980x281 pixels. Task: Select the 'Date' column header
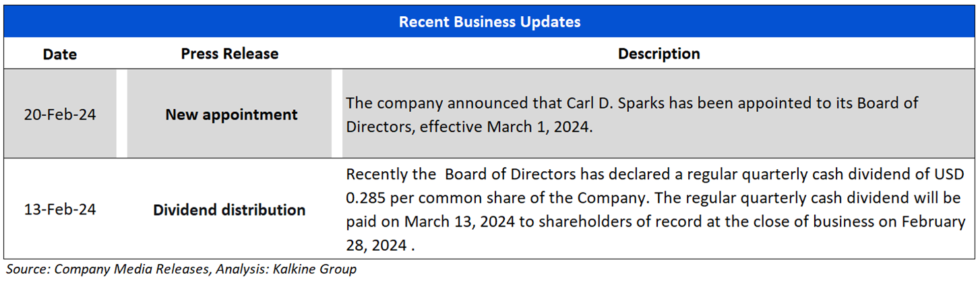point(60,53)
